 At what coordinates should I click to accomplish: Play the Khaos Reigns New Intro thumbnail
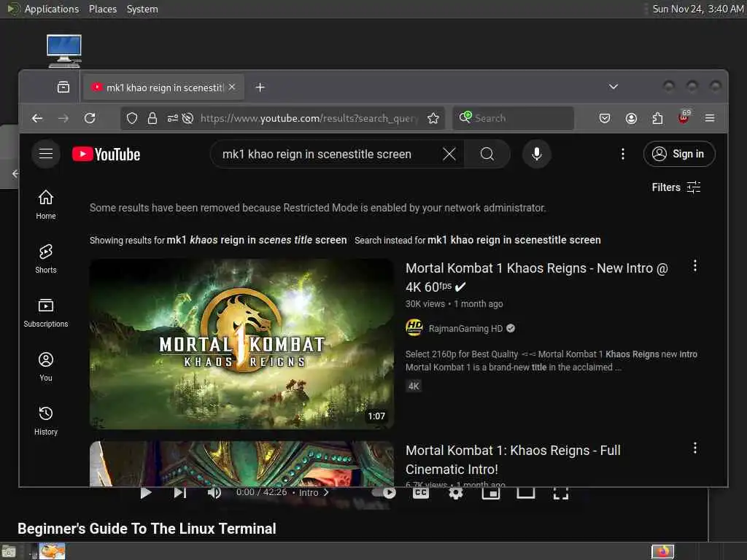(x=241, y=344)
